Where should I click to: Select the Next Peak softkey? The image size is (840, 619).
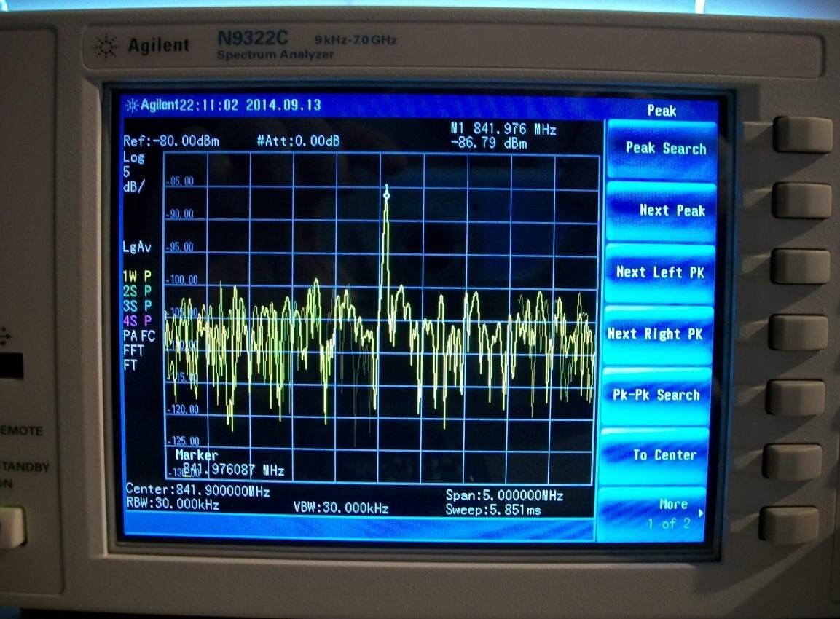pyautogui.click(x=662, y=211)
